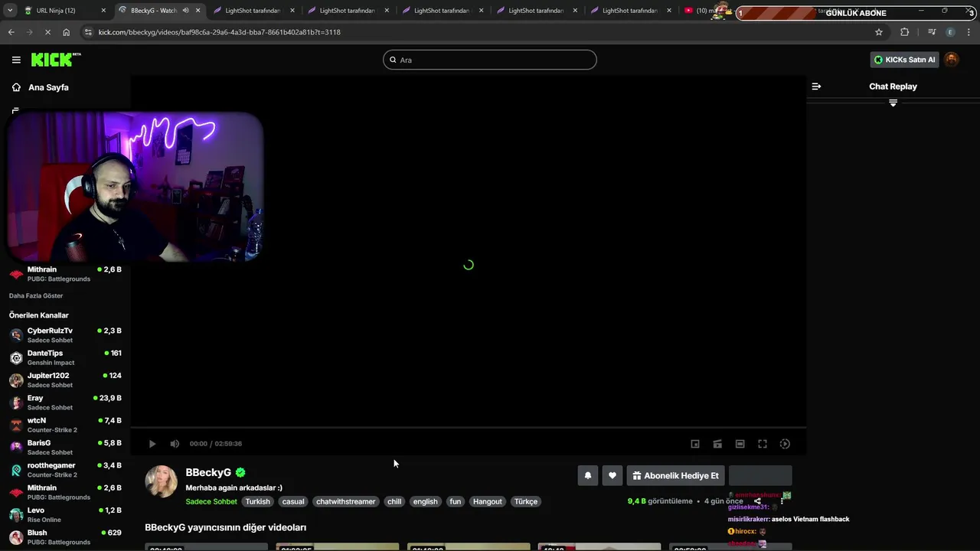The width and height of the screenshot is (980, 551).
Task: Click rootthegamer avatar icon in sidebar
Action: 16,470
